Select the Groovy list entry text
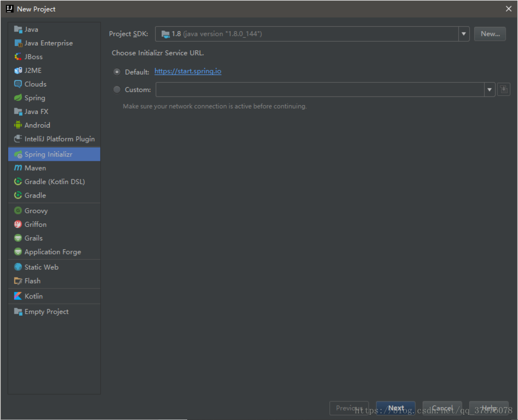 36,210
